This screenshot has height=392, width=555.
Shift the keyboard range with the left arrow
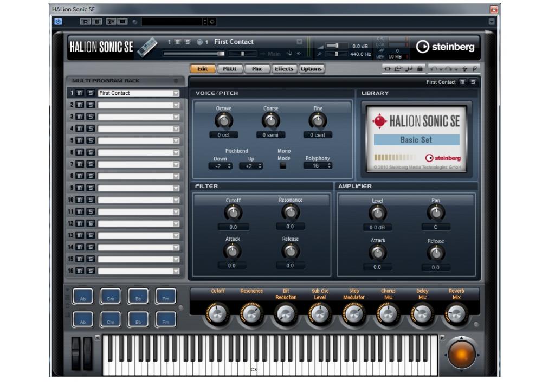point(98,338)
